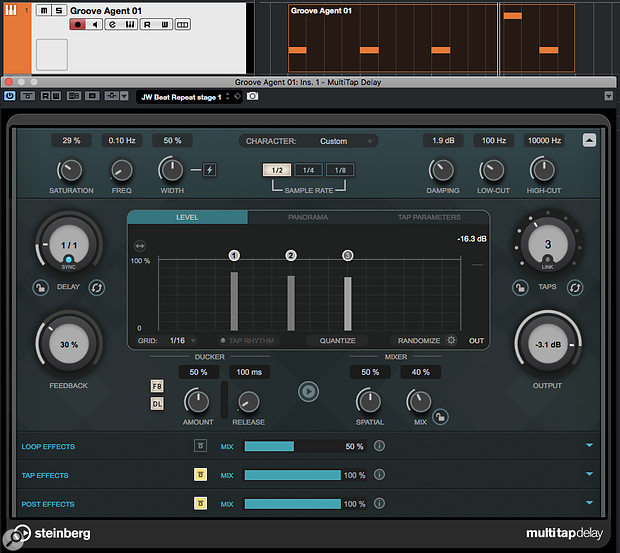Open edit channel settings (e) for the track

[113, 25]
